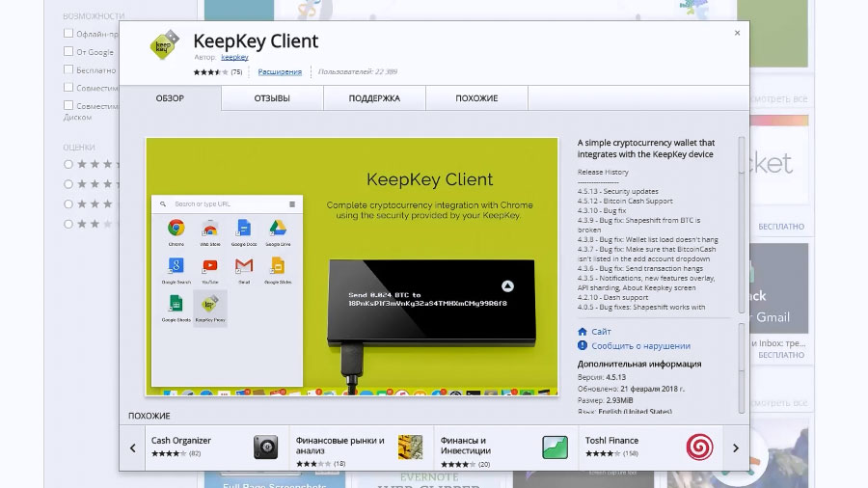
Task: Click the 4.5.12 - Bitcoin Cash Support line
Action: (x=625, y=201)
